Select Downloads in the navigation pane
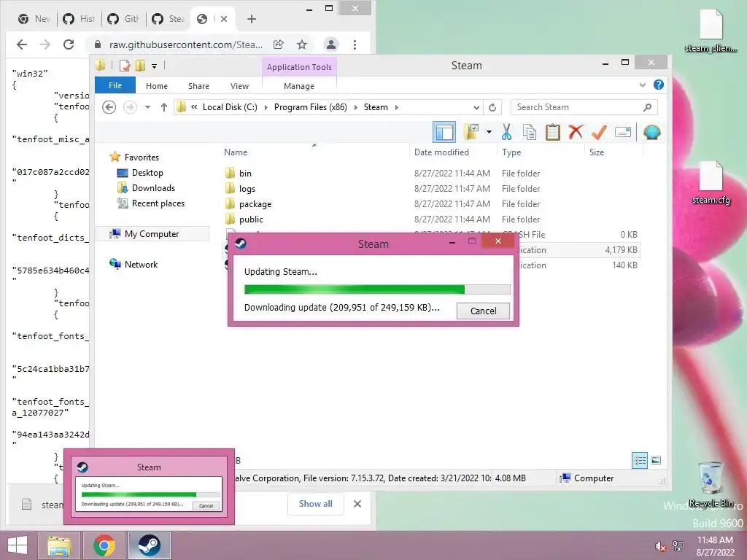 pos(153,187)
